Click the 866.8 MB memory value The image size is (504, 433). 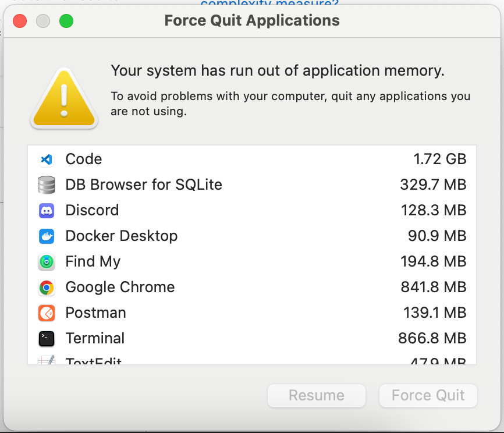(x=432, y=339)
